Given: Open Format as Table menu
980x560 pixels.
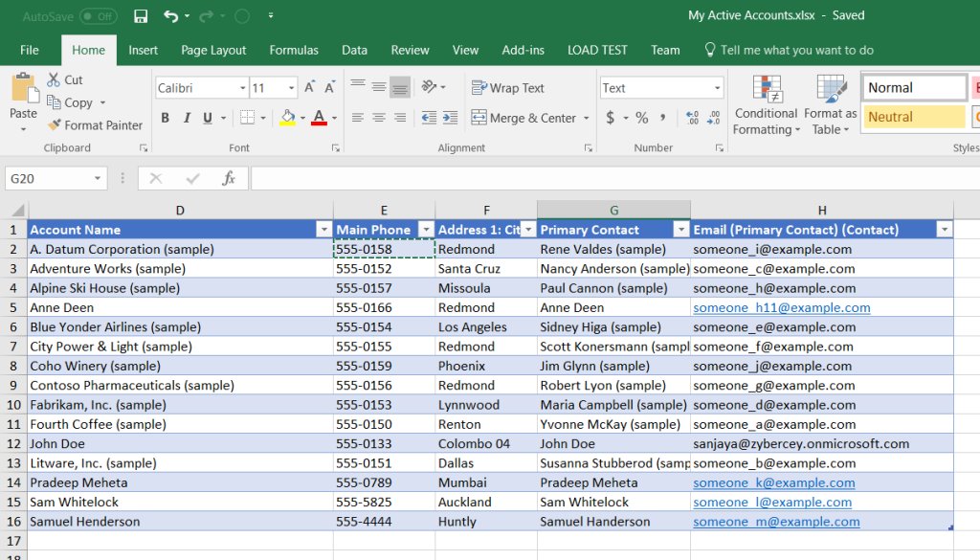Looking at the screenshot, I should coord(830,104).
